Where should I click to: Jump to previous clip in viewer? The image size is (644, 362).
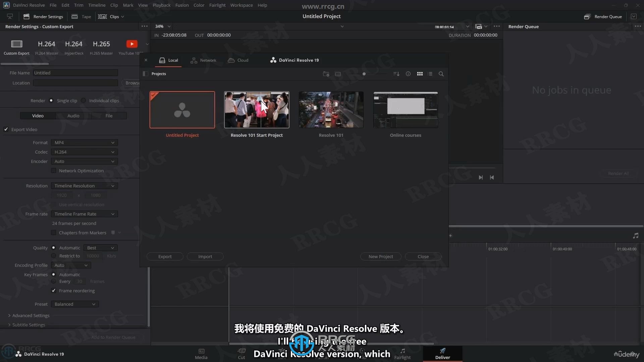click(492, 177)
